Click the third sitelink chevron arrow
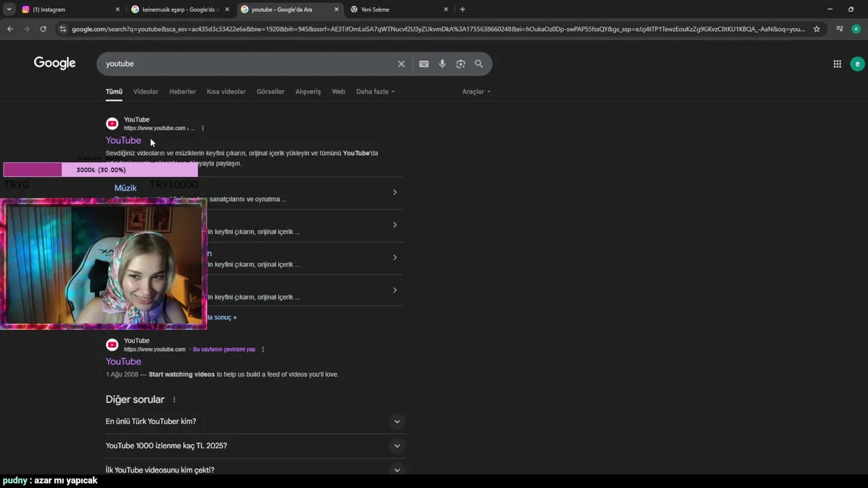Viewport: 868px width, 488px height. (x=395, y=258)
